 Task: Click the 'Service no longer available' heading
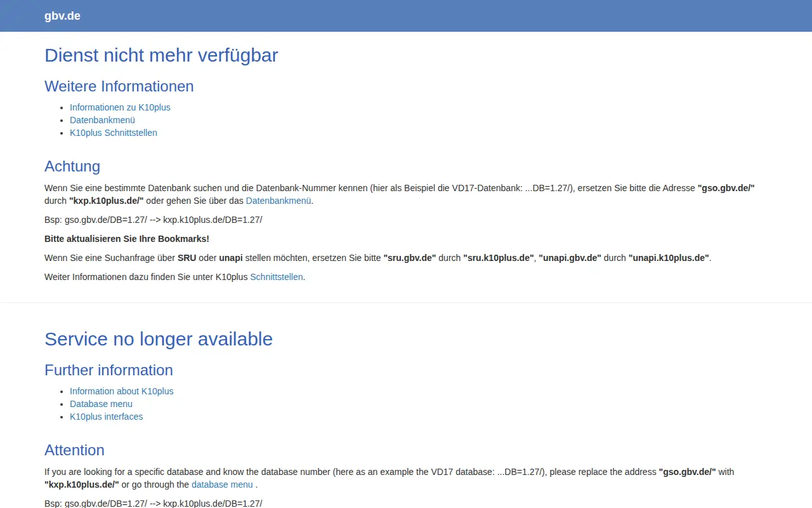[x=159, y=339]
